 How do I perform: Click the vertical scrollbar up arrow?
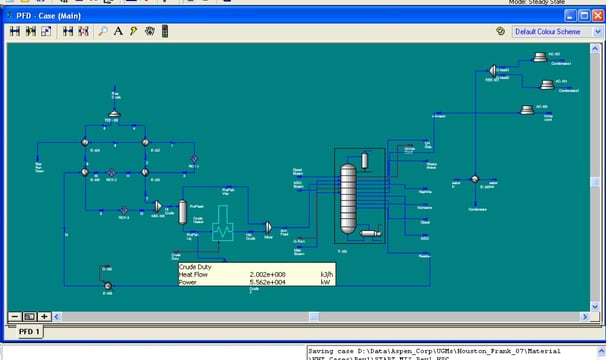[x=595, y=49]
